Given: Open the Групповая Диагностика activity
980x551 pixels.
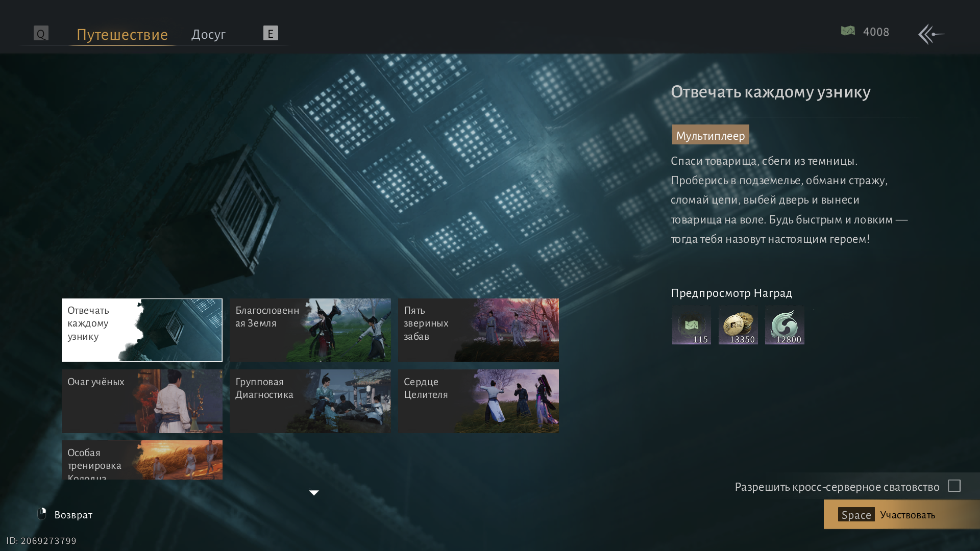Looking at the screenshot, I should click(310, 401).
